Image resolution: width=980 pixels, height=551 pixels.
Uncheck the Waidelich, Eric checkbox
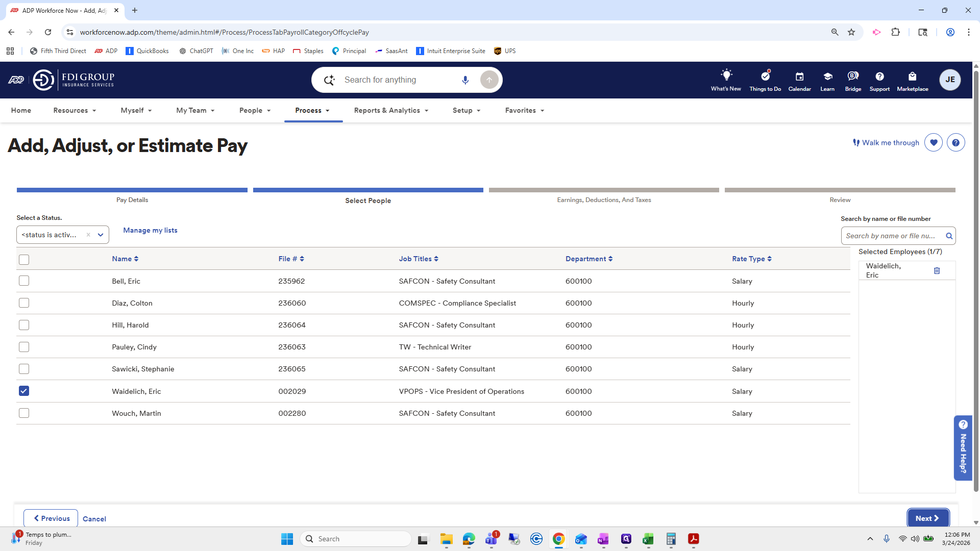click(x=24, y=391)
